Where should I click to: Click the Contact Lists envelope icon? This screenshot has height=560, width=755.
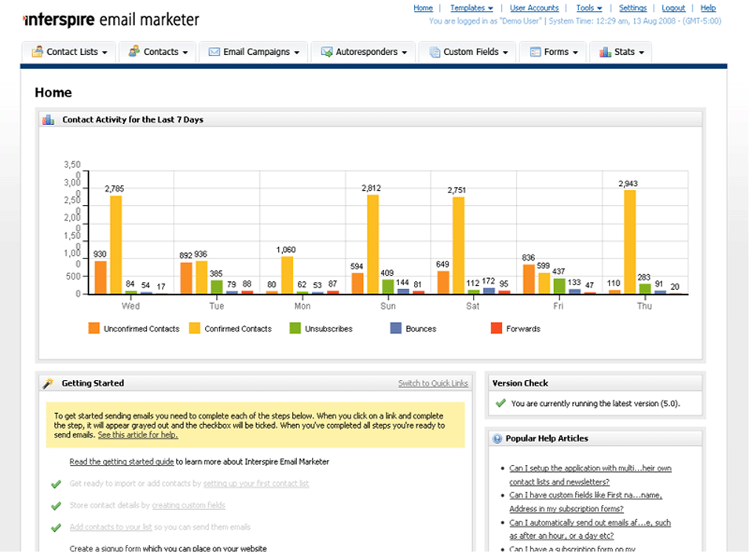point(37,52)
